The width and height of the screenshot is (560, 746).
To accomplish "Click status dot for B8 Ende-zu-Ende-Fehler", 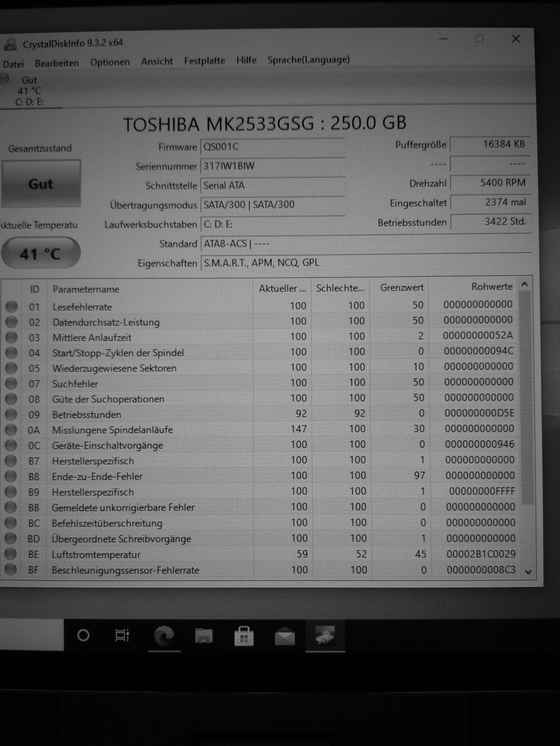I will coord(11,476).
